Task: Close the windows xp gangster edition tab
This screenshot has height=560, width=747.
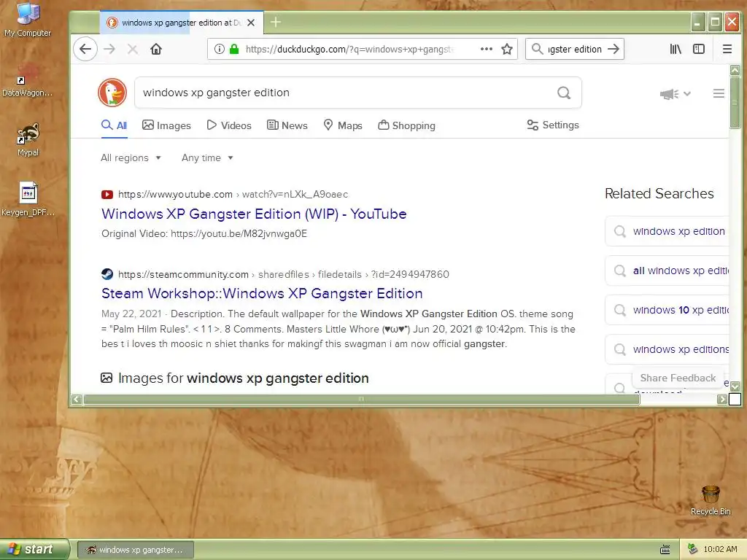Action: point(251,23)
